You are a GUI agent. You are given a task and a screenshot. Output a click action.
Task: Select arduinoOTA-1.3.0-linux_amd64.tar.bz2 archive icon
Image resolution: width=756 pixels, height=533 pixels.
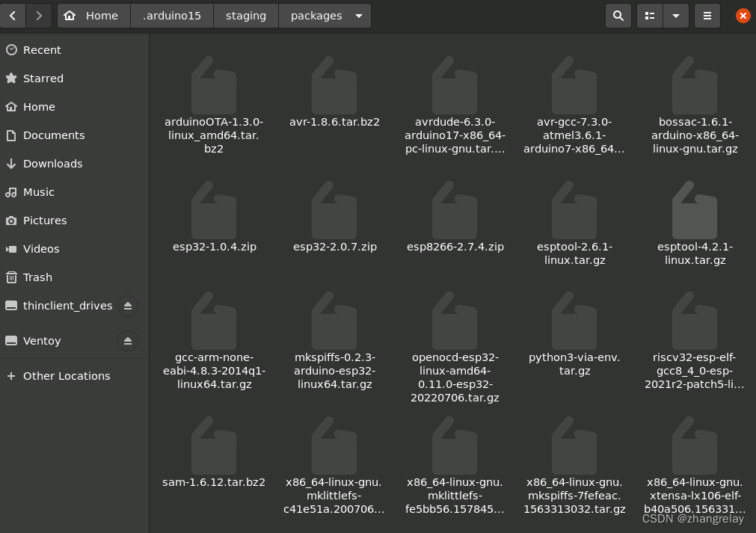[x=214, y=85]
